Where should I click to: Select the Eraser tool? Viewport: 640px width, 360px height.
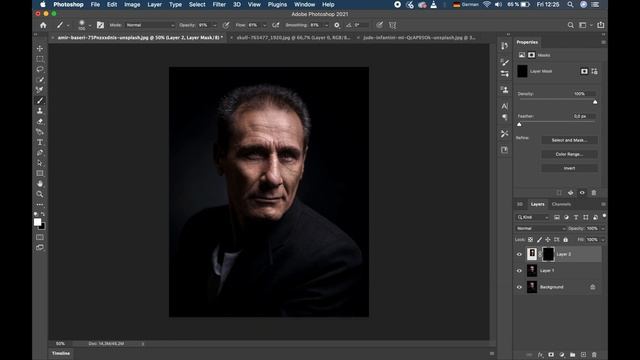tap(40, 121)
